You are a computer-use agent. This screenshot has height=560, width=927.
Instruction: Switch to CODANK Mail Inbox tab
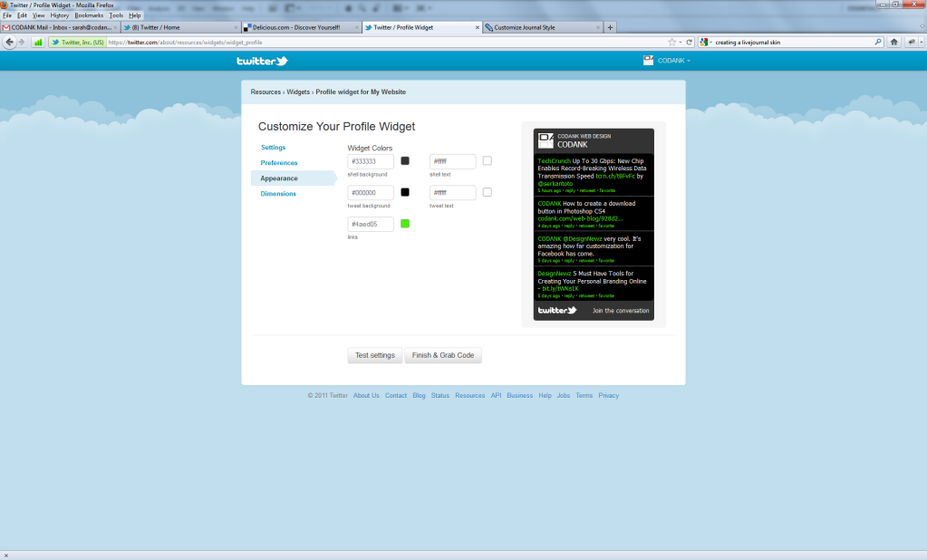pyautogui.click(x=60, y=27)
